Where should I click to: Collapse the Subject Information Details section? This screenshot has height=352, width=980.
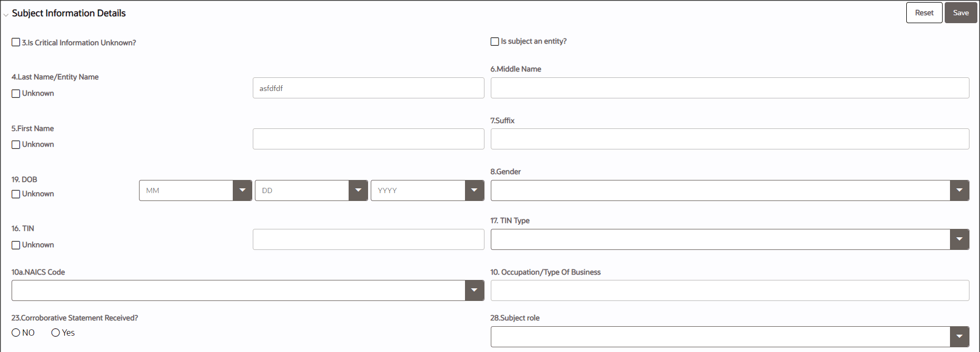click(6, 15)
